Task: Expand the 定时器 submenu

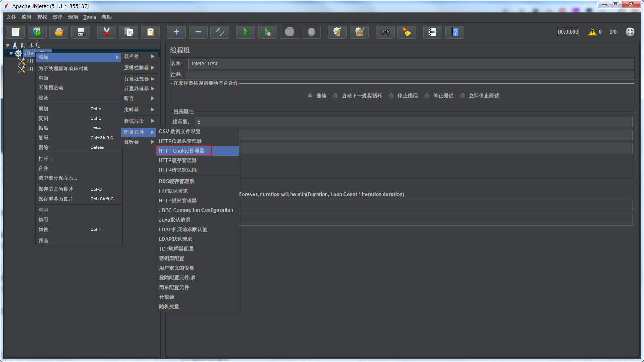Action: coord(139,110)
